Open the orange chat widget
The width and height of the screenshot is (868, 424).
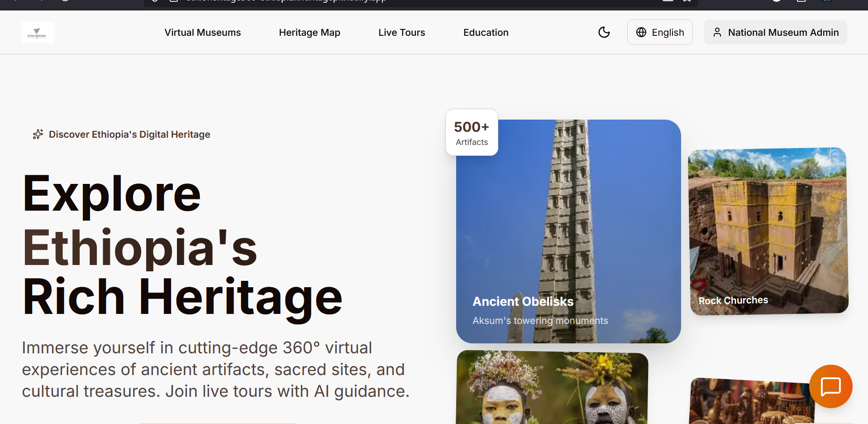831,386
